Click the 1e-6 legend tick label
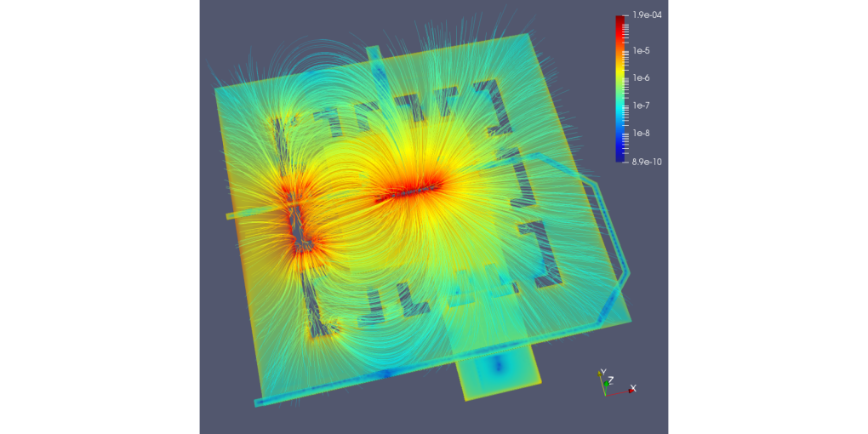This screenshot has width=868, height=434. (641, 78)
